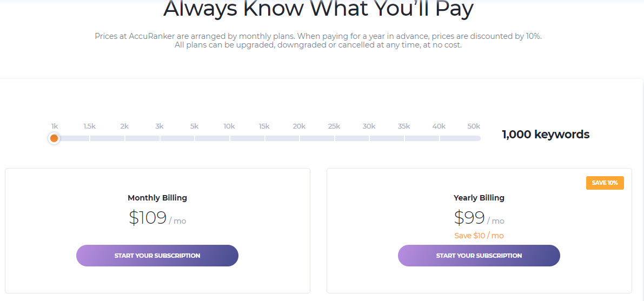Choose 3k on the keyword slider
The width and height of the screenshot is (644, 301).
point(160,126)
